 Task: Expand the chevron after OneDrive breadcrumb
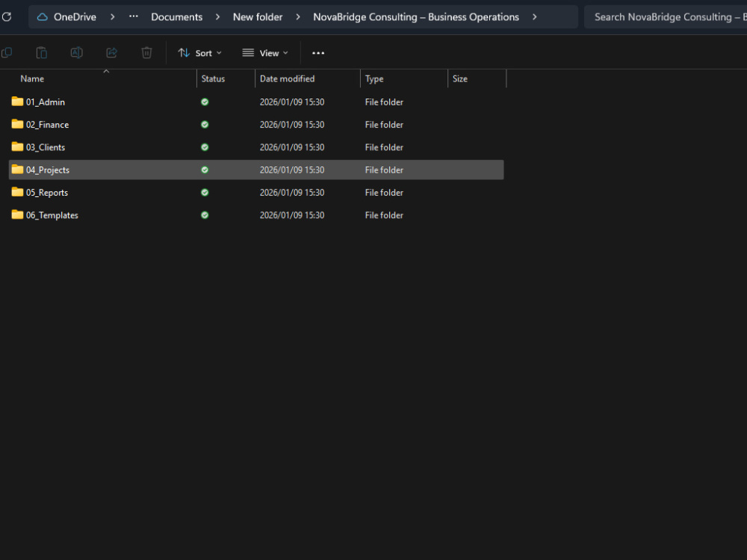tap(113, 17)
